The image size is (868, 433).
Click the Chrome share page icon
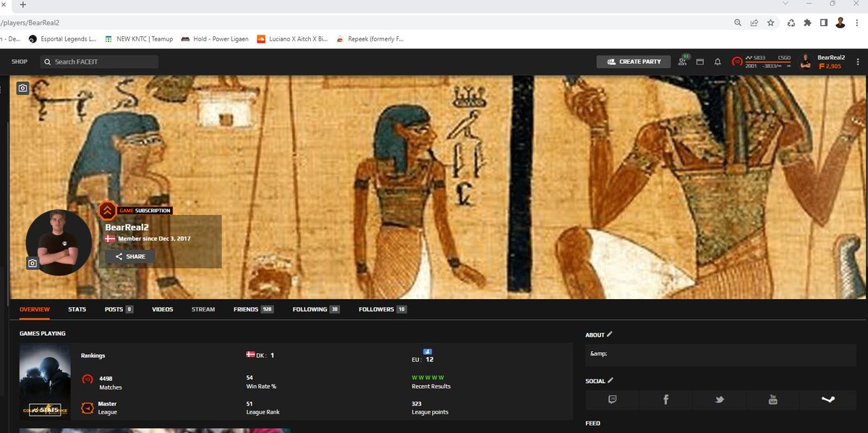pos(754,22)
